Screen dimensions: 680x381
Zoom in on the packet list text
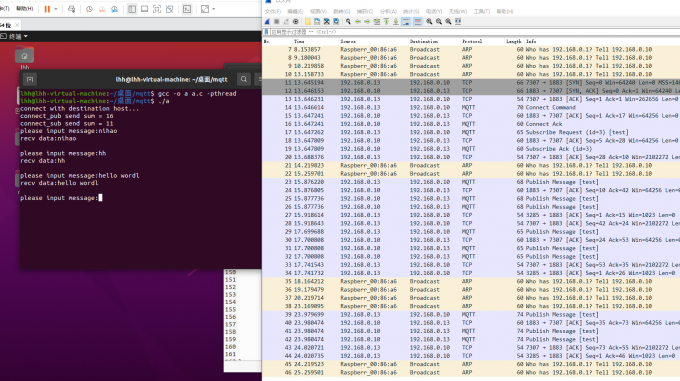click(429, 21)
